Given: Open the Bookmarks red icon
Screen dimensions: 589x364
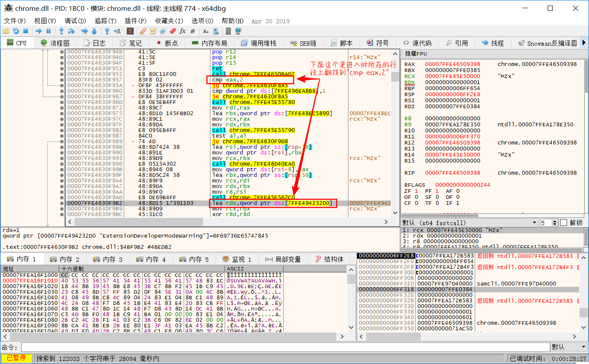Looking at the screenshot, I should click(173, 31).
